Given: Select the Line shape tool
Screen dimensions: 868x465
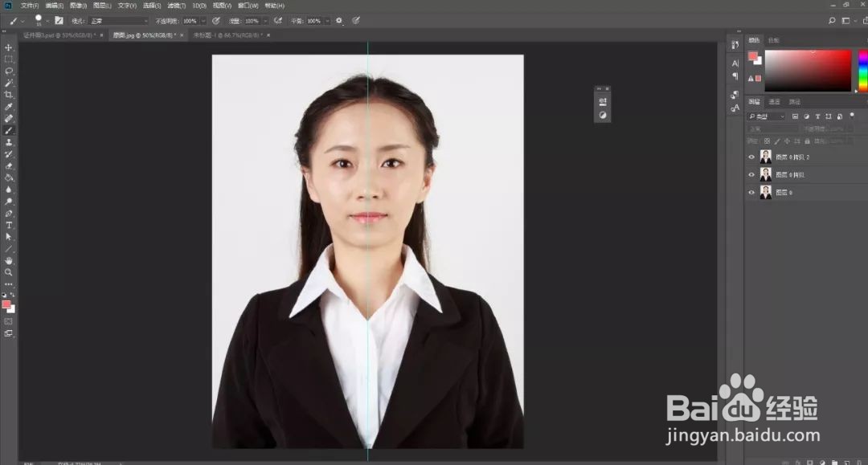Looking at the screenshot, I should pos(8,249).
